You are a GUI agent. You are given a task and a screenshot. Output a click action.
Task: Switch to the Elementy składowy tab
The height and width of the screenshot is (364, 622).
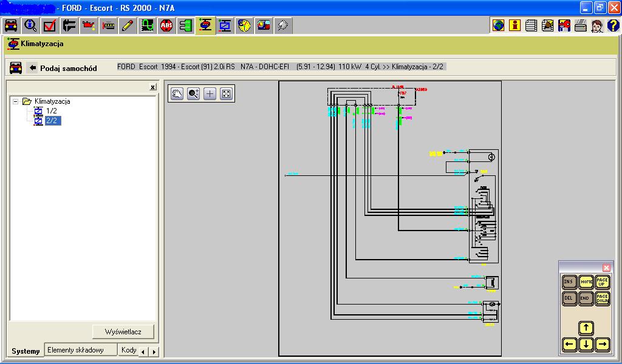tap(81, 349)
